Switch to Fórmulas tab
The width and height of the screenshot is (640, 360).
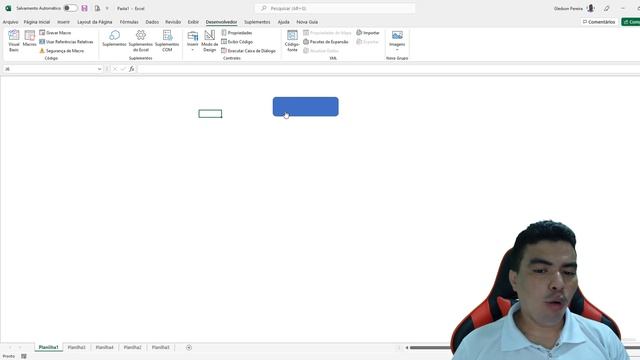click(129, 22)
